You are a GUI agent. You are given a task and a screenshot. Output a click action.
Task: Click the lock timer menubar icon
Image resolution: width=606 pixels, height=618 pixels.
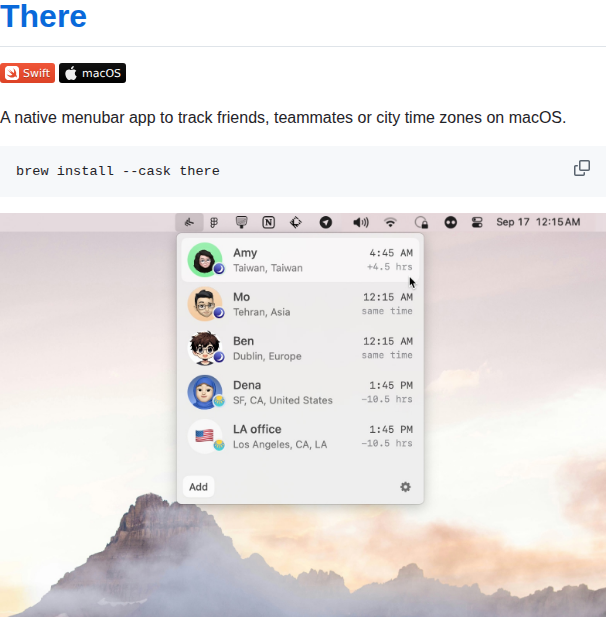422,223
